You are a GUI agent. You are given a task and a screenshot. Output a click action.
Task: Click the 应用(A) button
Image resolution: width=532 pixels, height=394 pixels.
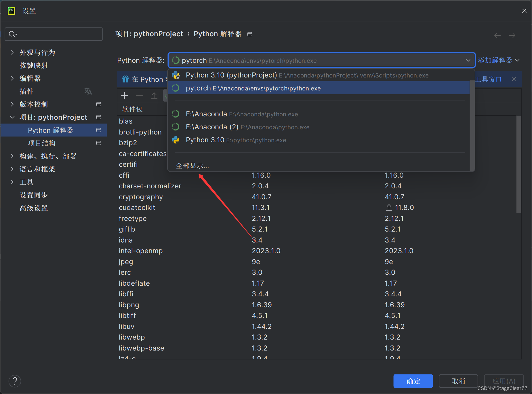click(504, 381)
